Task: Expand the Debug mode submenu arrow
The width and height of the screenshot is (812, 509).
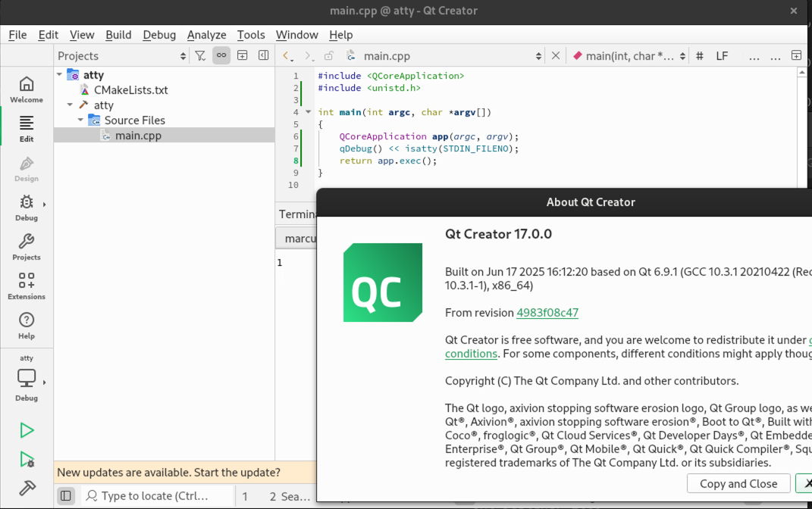Action: pyautogui.click(x=45, y=205)
